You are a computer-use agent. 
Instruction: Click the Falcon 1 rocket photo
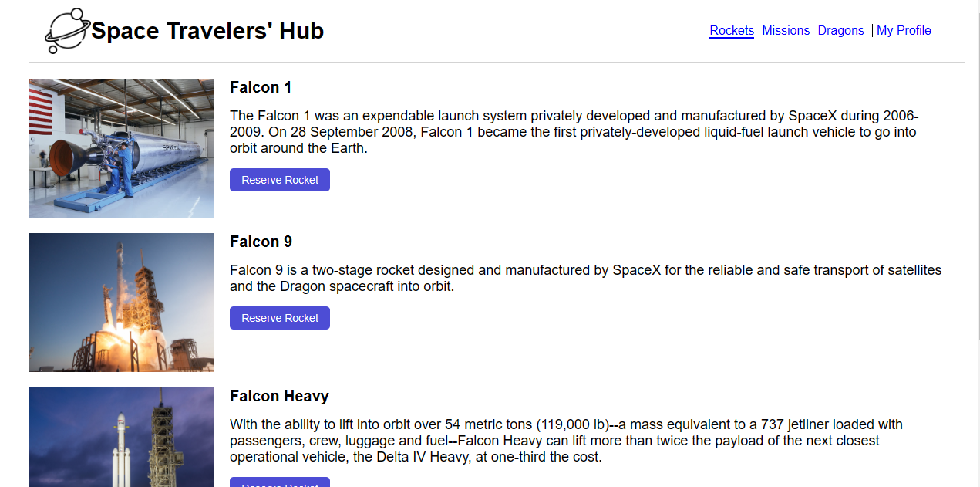122,148
